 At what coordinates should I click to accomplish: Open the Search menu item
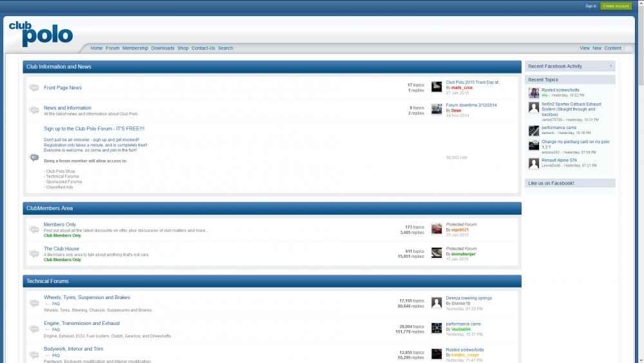(x=225, y=48)
